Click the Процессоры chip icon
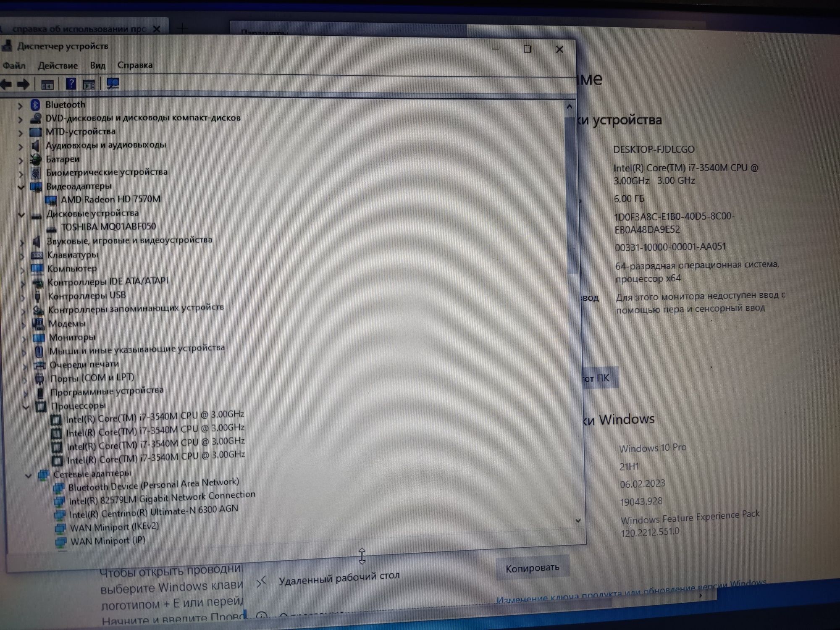The image size is (840, 630). click(x=41, y=406)
